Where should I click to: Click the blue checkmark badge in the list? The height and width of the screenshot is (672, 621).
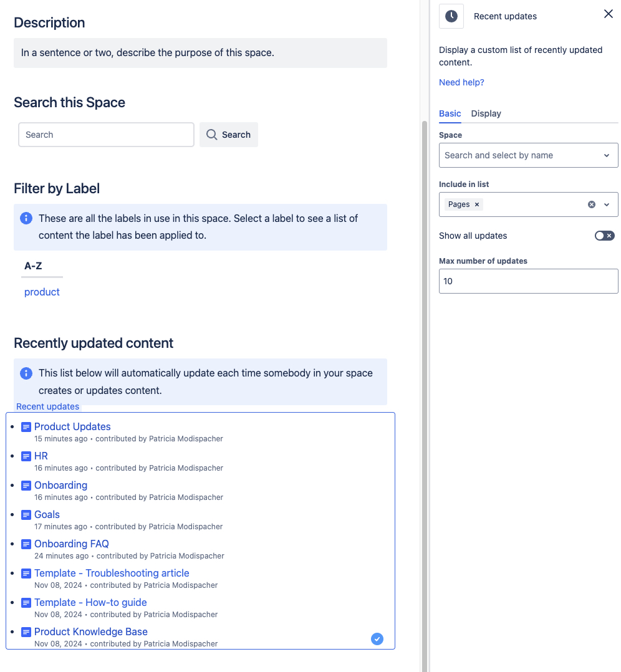click(377, 639)
